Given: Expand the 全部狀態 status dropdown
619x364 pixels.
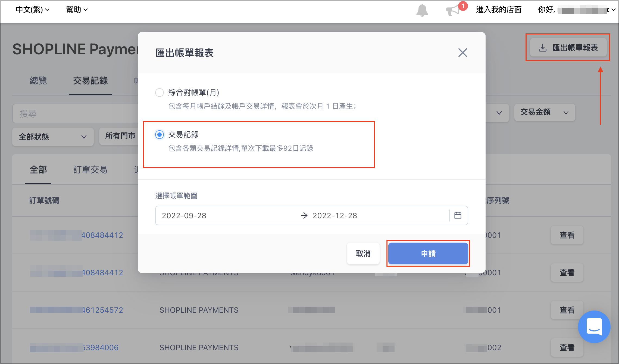Looking at the screenshot, I should [x=53, y=137].
